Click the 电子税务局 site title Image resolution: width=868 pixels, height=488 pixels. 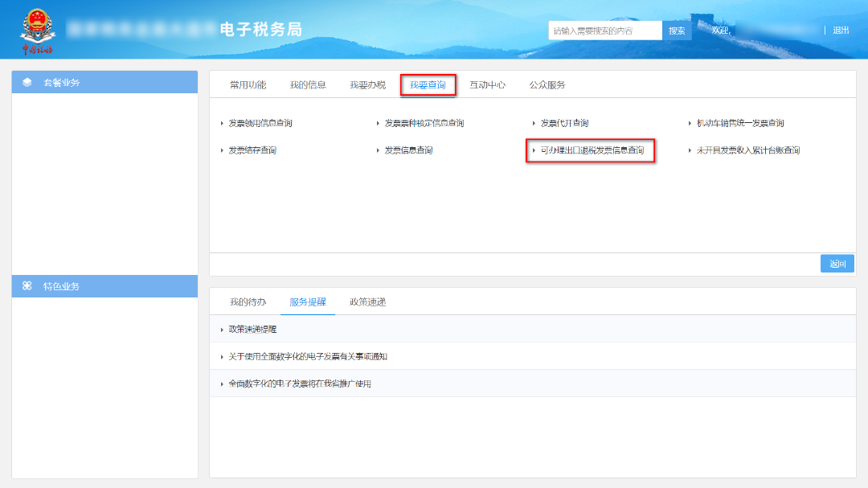coord(261,30)
